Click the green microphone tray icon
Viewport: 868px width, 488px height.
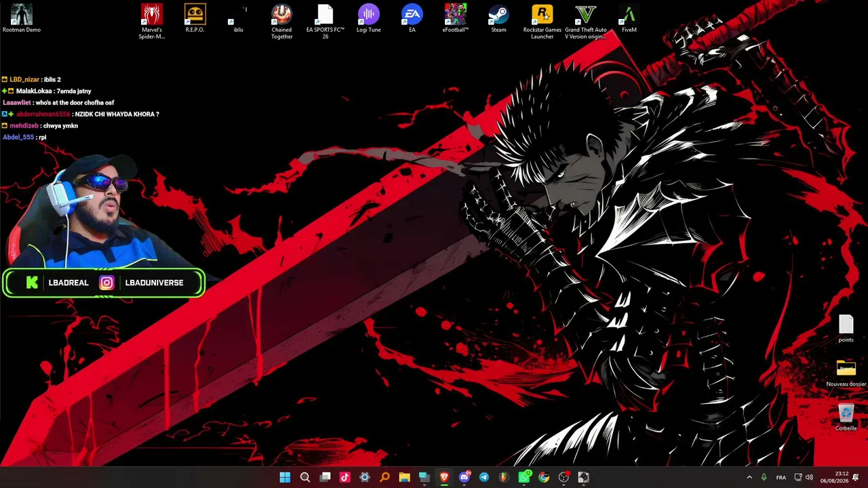pyautogui.click(x=764, y=477)
